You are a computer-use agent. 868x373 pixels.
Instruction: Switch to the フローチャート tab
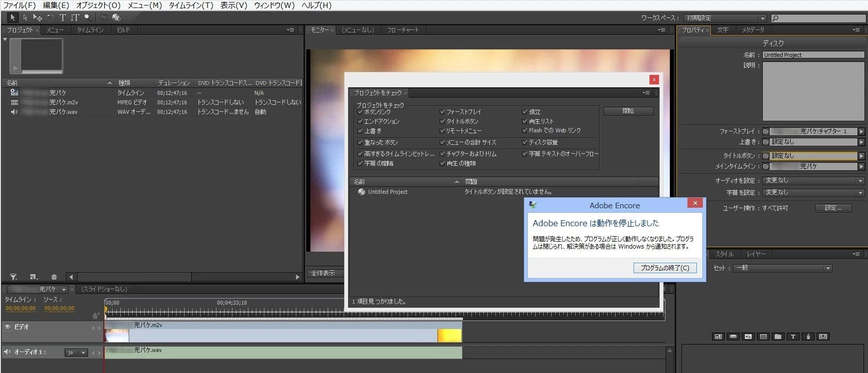tap(403, 30)
